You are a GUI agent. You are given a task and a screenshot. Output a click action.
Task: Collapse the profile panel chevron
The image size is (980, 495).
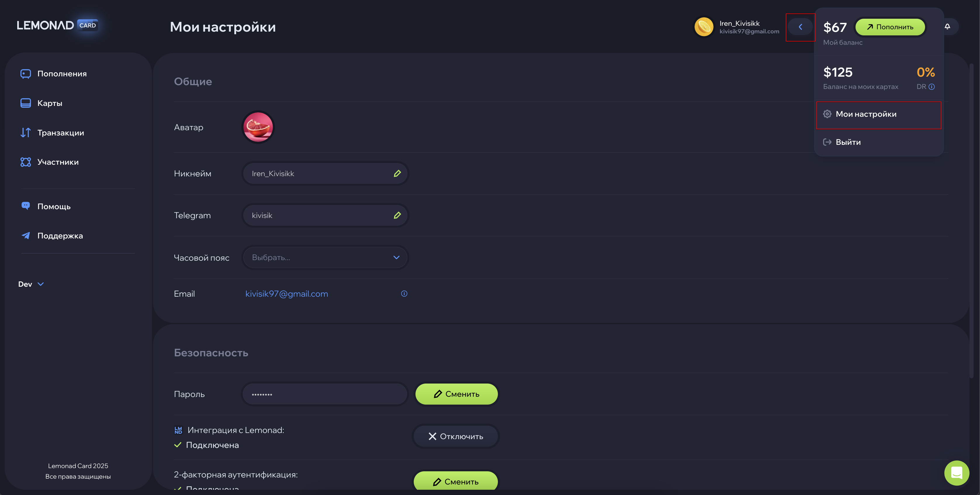pyautogui.click(x=800, y=27)
